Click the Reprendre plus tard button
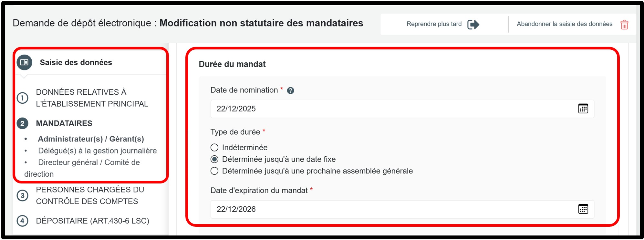Screen dimensions: 644x240 434,24
